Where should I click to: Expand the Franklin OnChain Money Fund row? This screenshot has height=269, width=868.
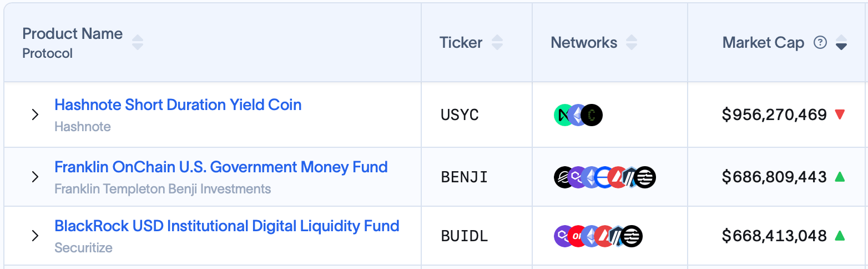(35, 177)
